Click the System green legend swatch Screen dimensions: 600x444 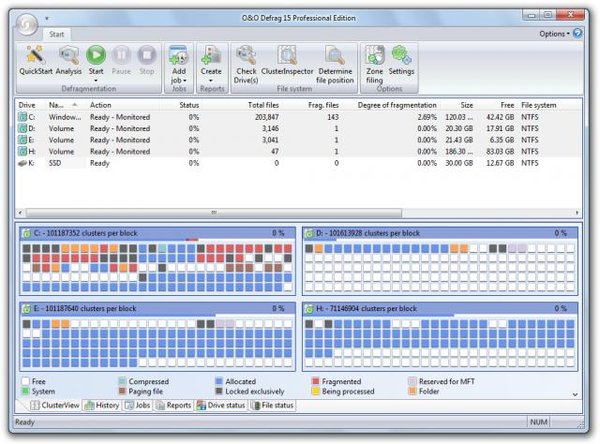click(26, 391)
